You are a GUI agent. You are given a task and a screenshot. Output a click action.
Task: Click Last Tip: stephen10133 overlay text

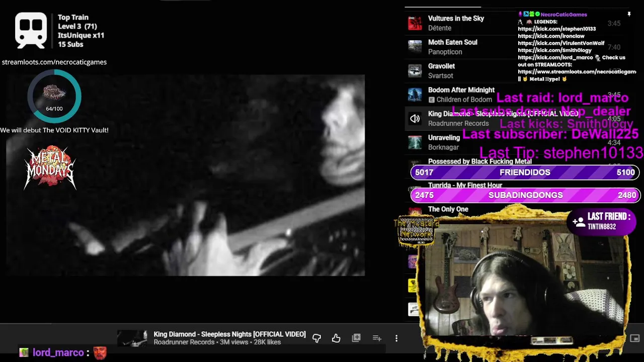click(561, 152)
